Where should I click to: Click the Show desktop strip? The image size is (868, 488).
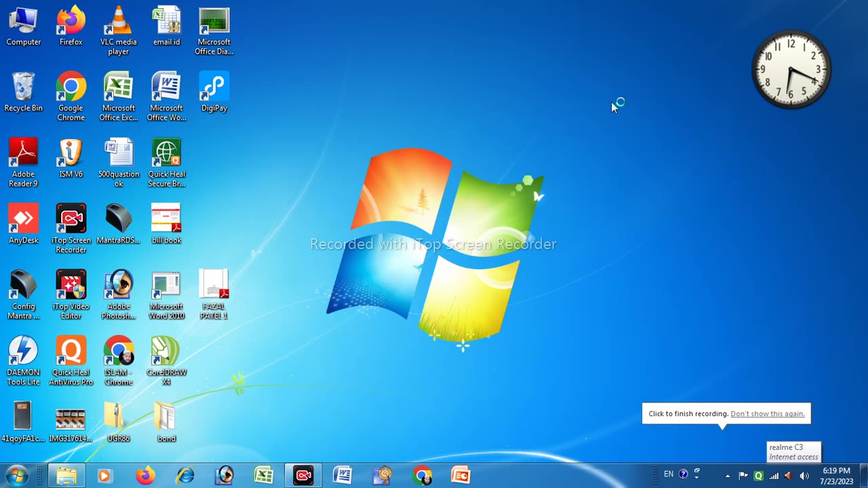tap(863, 476)
